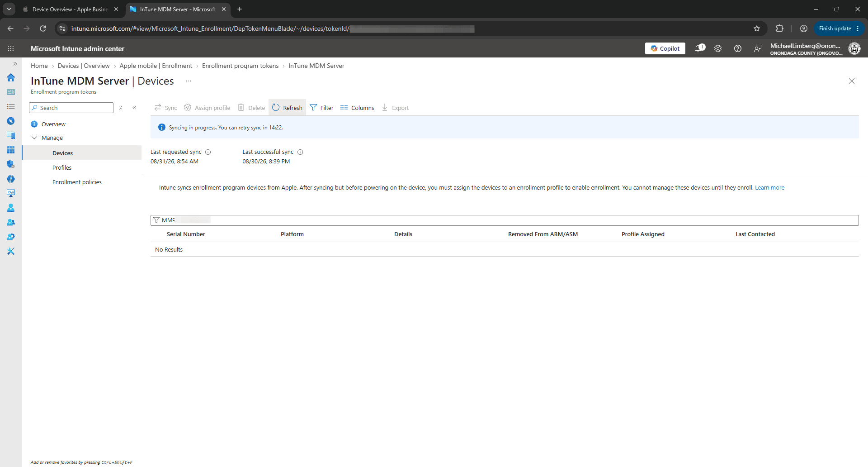Viewport: 868px width, 467px height.
Task: Open Tenant administration gear-person icon
Action: [x=11, y=237]
